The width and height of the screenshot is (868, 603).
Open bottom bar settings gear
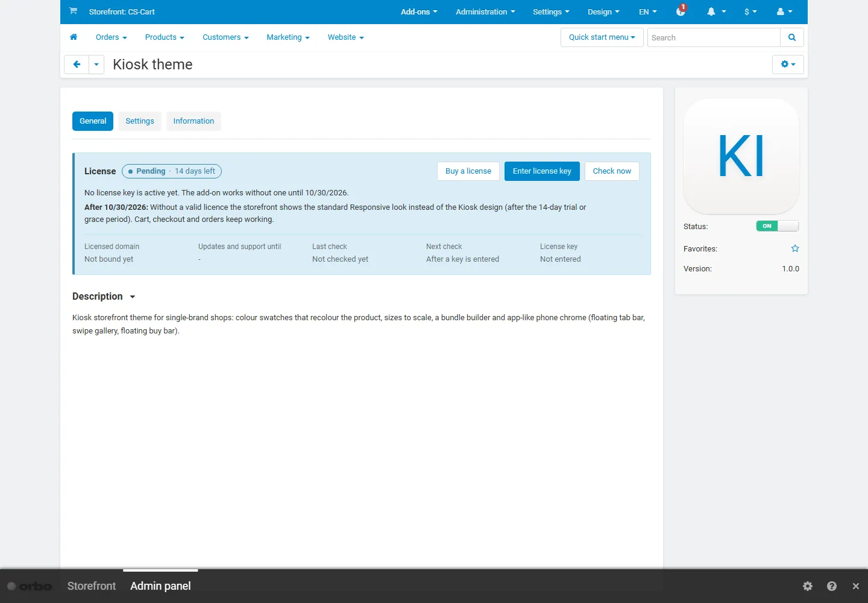[x=808, y=586]
